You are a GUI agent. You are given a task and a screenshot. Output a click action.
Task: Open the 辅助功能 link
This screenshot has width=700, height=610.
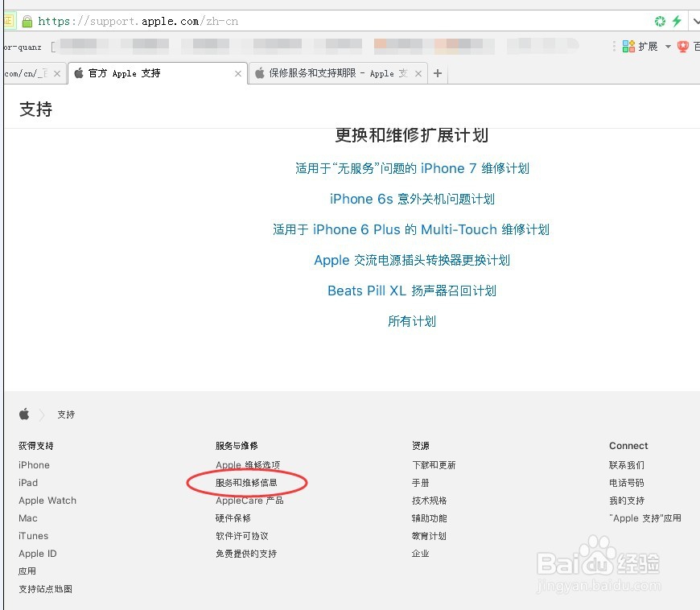(x=429, y=518)
